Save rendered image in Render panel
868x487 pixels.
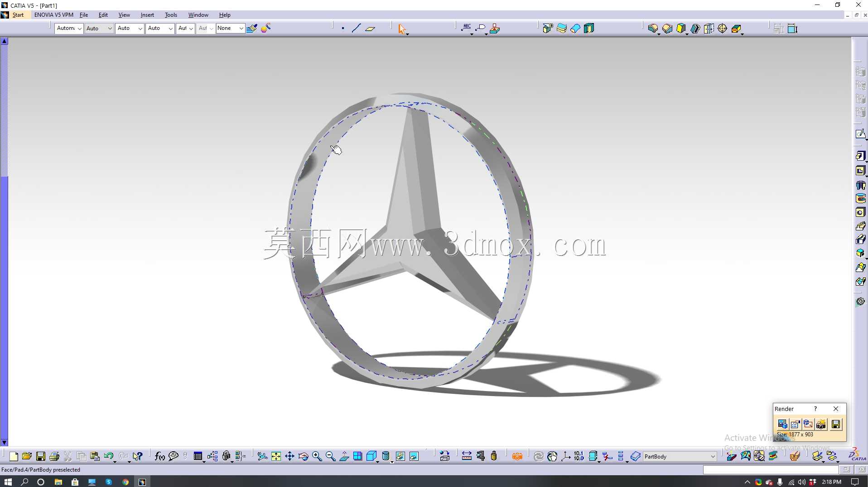pos(836,424)
